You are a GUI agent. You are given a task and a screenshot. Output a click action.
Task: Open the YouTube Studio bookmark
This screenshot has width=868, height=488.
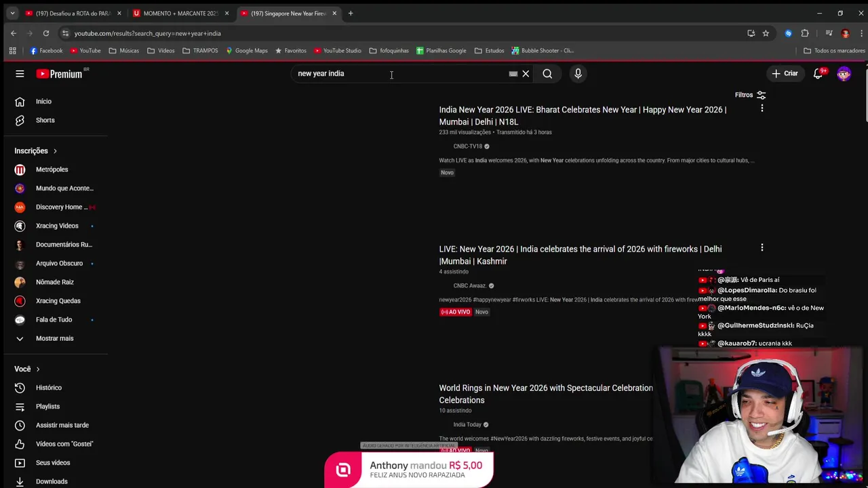click(337, 51)
